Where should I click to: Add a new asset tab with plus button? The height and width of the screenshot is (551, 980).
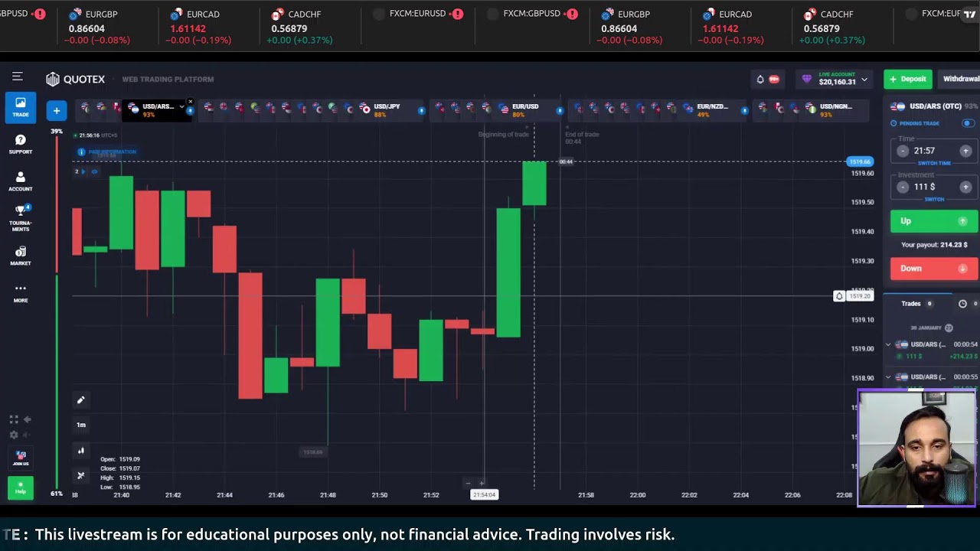pos(56,111)
